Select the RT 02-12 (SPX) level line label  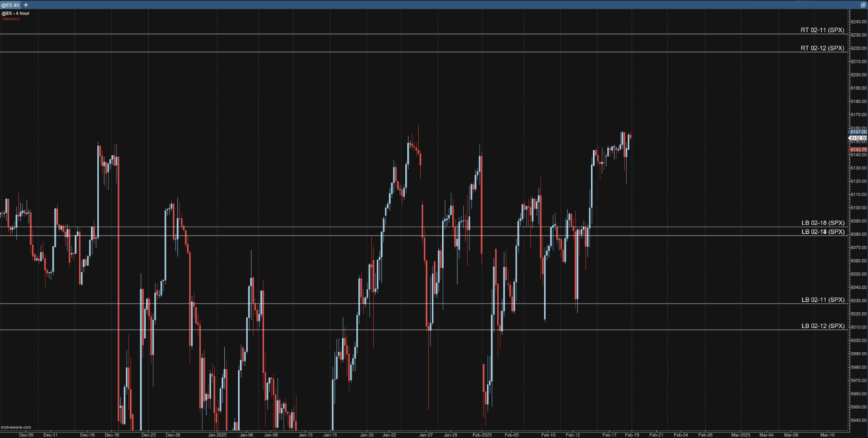(822, 48)
